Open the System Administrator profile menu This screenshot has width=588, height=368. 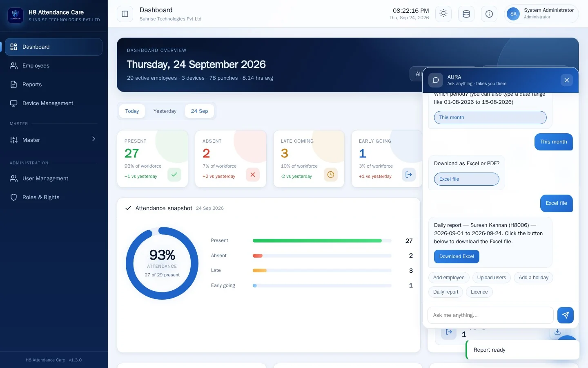pos(541,14)
